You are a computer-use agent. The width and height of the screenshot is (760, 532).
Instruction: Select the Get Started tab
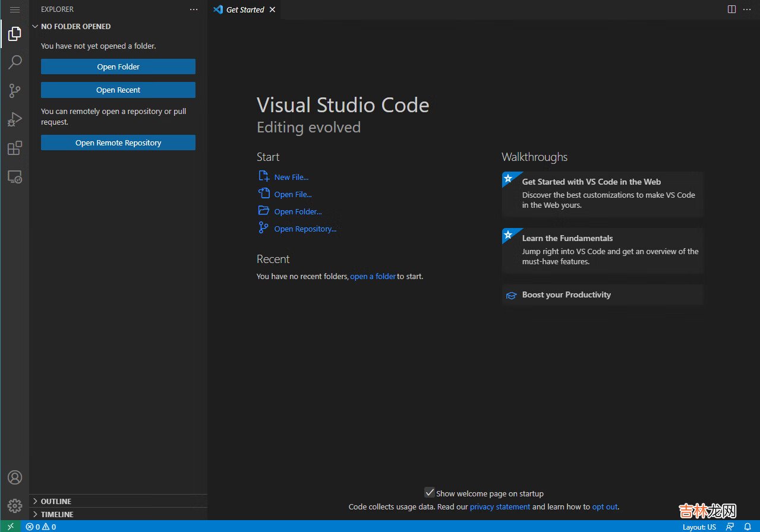(x=245, y=9)
